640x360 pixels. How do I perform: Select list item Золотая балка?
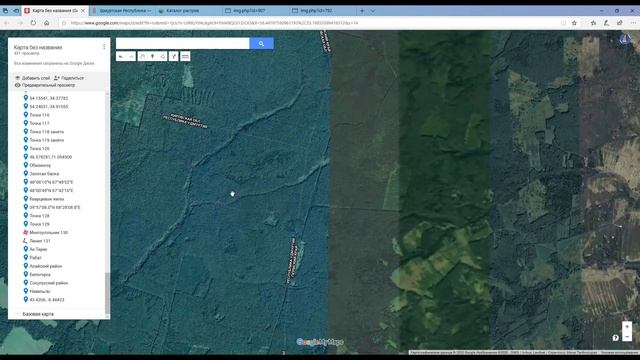pos(44,174)
